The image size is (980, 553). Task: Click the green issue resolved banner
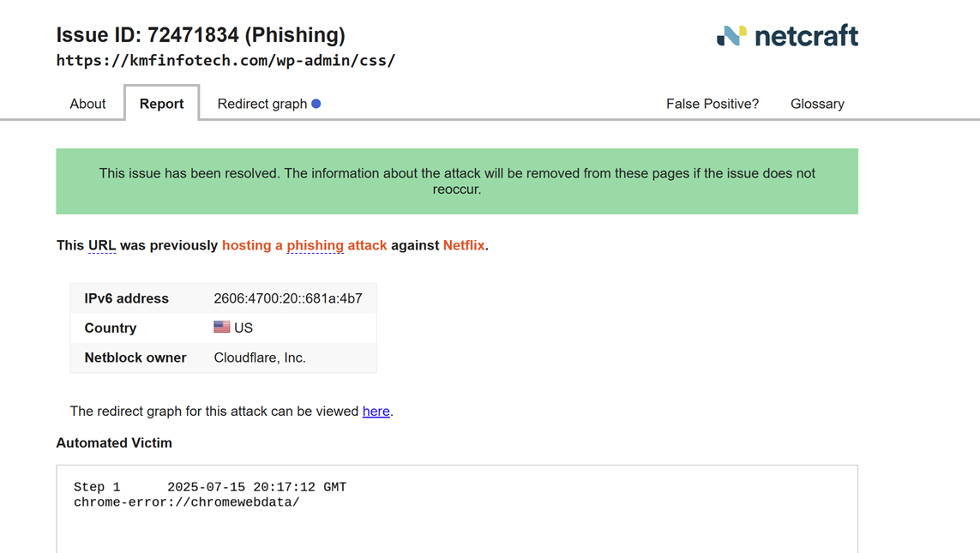tap(457, 181)
